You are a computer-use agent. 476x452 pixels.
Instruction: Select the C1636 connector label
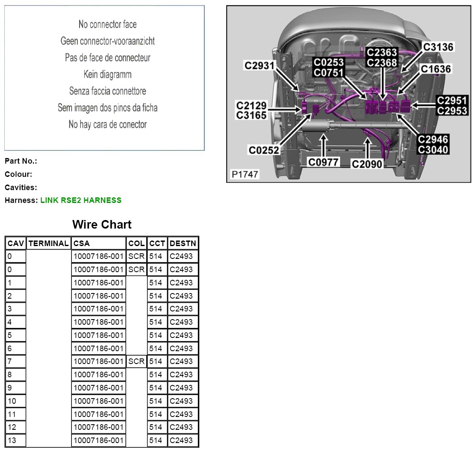[435, 69]
